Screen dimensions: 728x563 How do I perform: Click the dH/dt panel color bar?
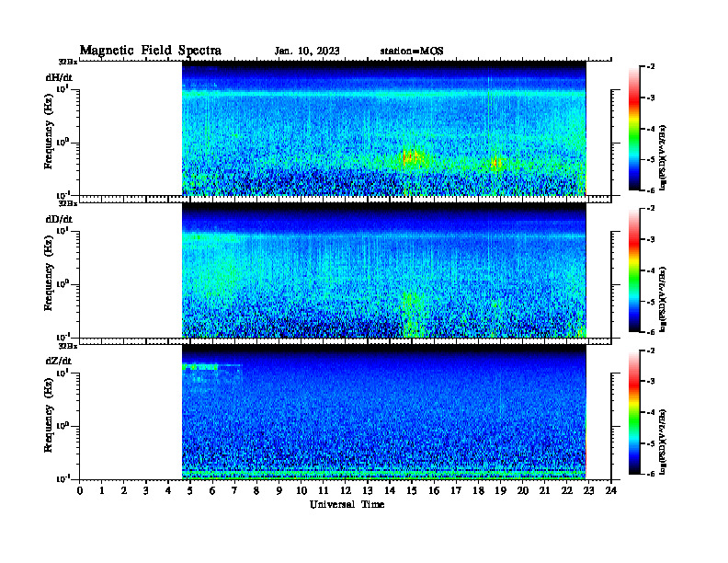tap(634, 128)
